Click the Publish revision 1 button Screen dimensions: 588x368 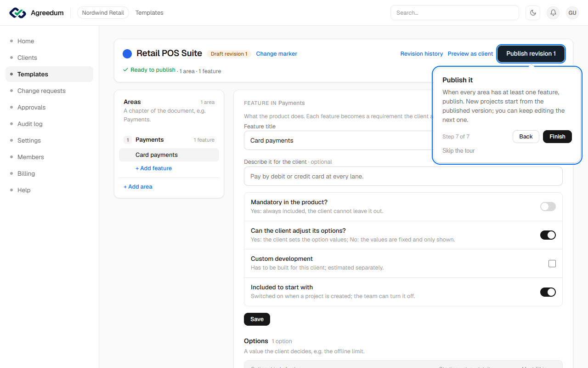531,54
